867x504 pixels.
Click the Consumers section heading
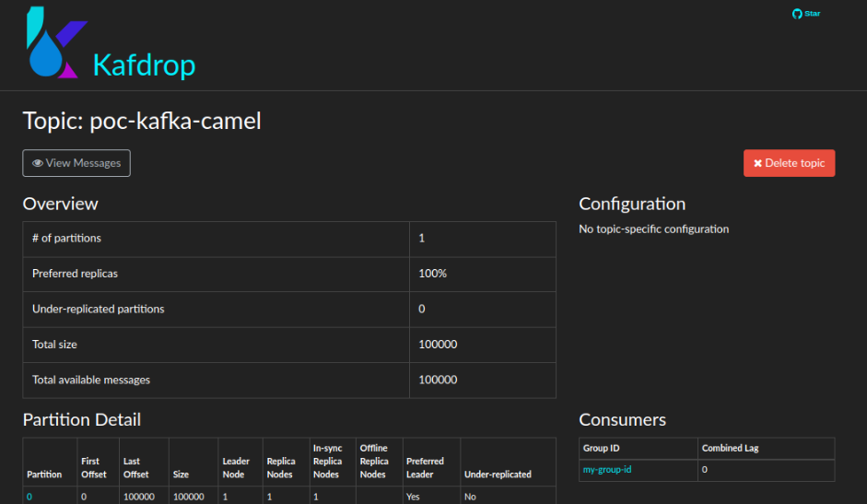point(623,420)
